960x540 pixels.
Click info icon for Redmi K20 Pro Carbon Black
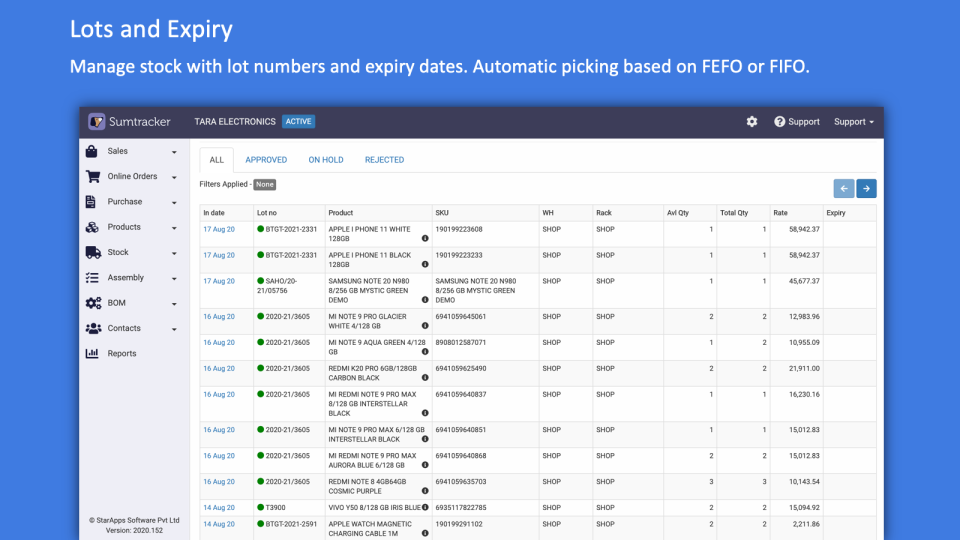[x=425, y=378]
